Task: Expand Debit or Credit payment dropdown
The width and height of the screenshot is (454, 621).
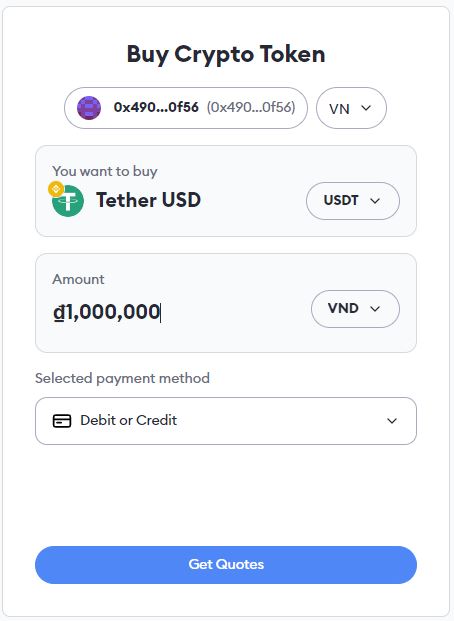Action: (x=226, y=421)
